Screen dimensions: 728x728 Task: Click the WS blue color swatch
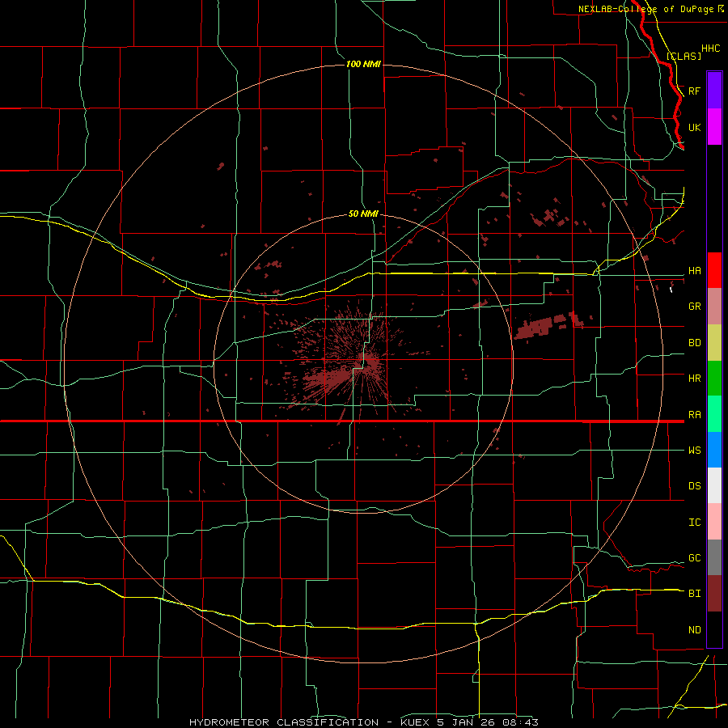click(714, 450)
